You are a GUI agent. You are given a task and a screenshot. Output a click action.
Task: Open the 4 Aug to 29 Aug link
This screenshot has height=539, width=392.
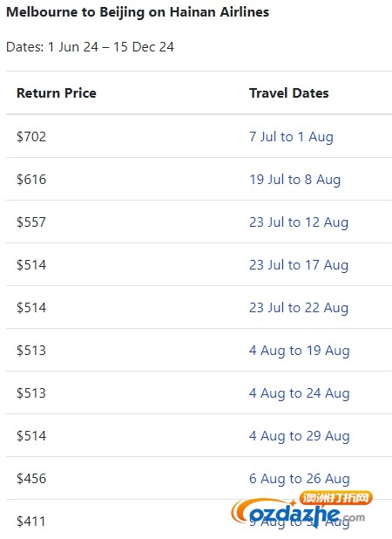[300, 436]
